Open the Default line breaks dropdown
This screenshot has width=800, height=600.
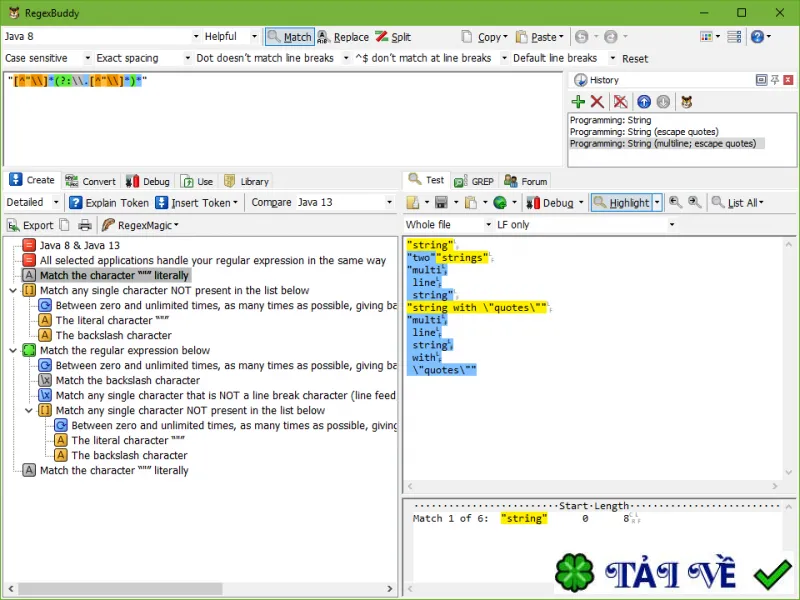pos(612,58)
